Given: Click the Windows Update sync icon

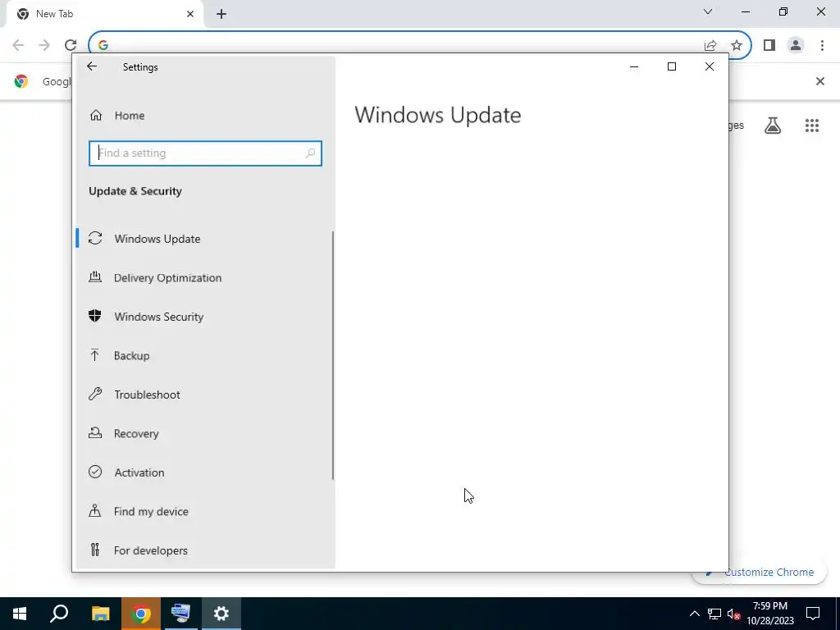Looking at the screenshot, I should click(x=95, y=239).
